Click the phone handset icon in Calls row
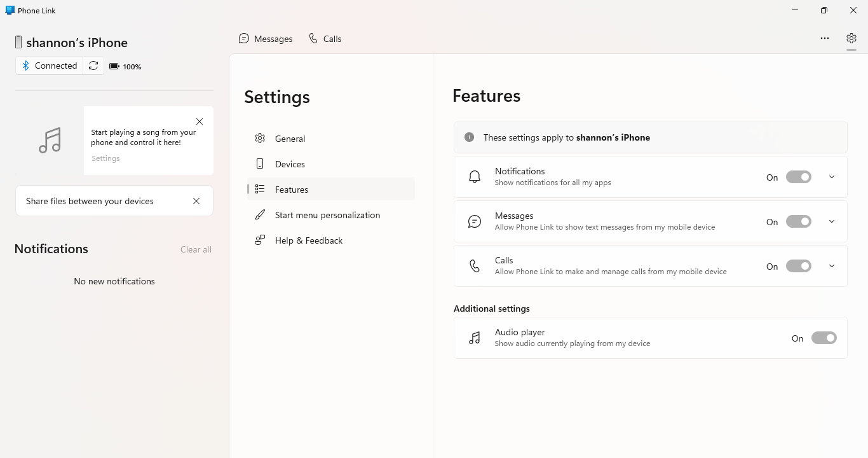 point(475,266)
